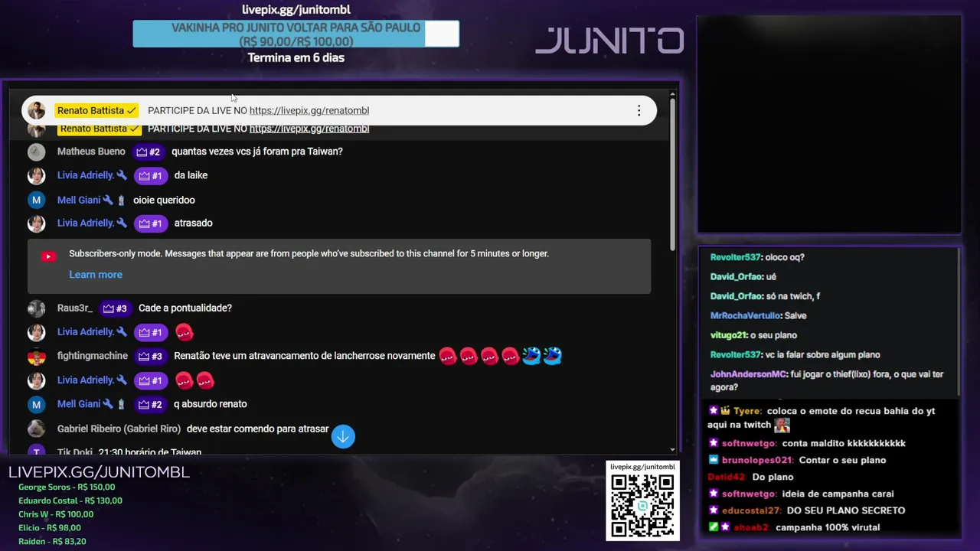The width and height of the screenshot is (980, 551).
Task: Click the scrollbar up arrow of YouTube chat
Action: pos(672,95)
